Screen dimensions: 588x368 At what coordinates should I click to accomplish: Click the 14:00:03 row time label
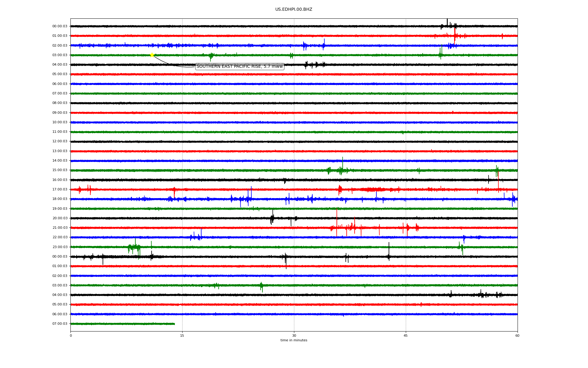pyautogui.click(x=60, y=160)
